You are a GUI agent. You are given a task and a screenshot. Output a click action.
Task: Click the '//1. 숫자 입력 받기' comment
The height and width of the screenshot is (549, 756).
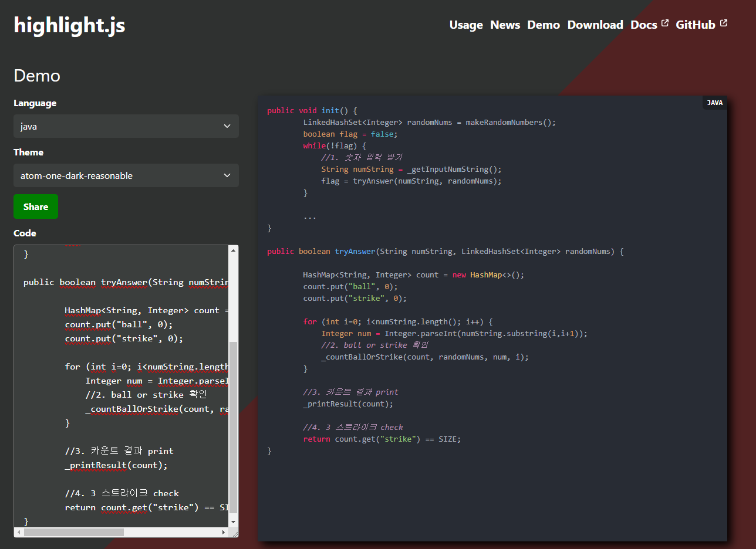coord(362,157)
